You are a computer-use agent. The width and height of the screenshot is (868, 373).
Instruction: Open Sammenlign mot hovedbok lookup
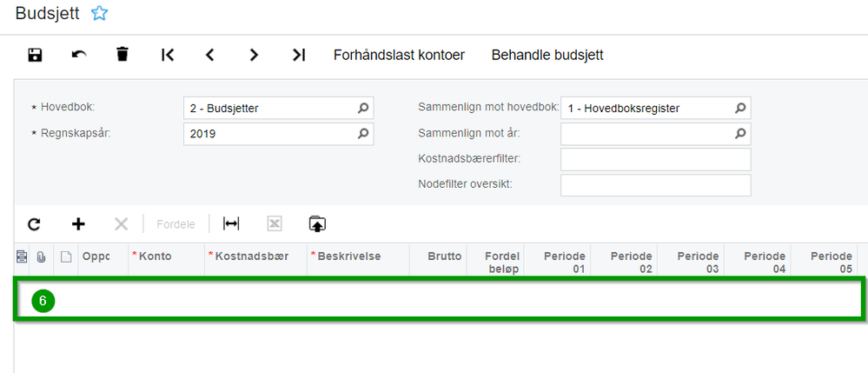740,109
